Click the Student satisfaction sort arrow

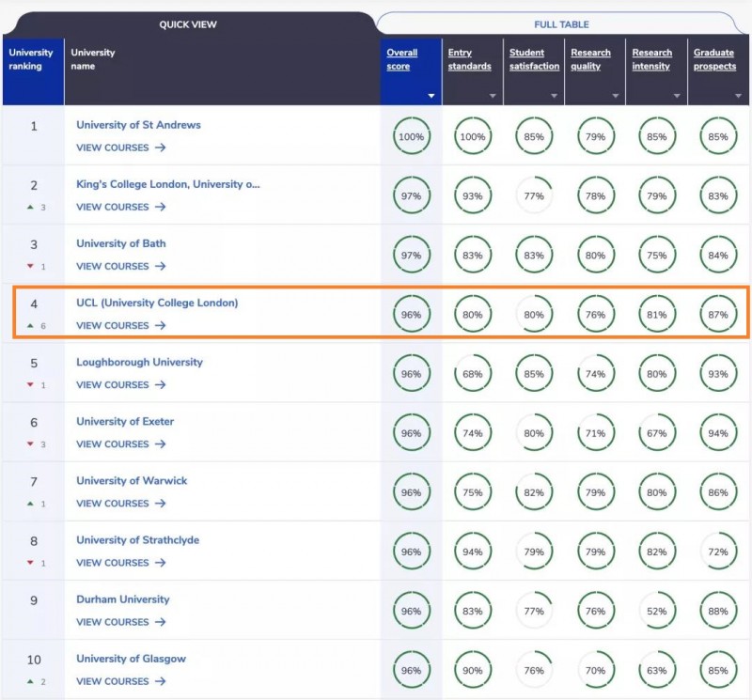[x=554, y=96]
